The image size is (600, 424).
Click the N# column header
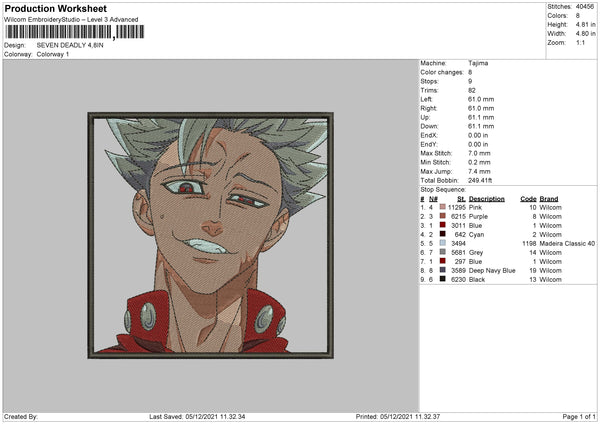point(433,199)
